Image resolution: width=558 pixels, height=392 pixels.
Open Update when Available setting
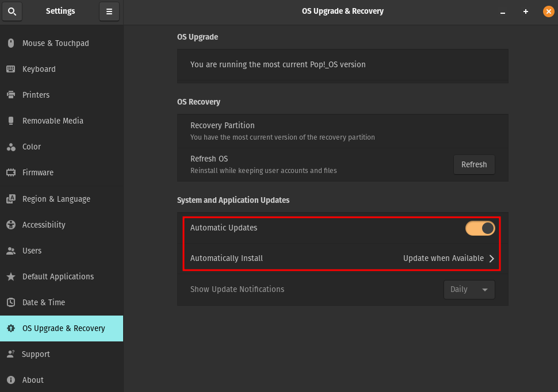coord(443,259)
